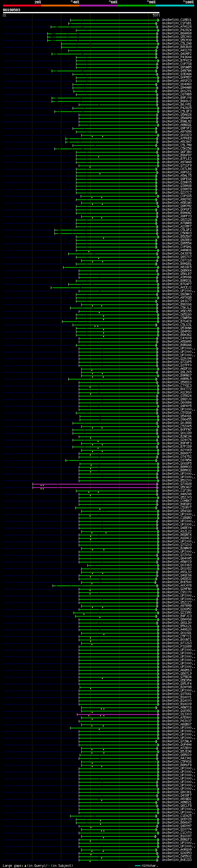This screenshot has width=197, height=868.
Task: Select hit UniRef100_Q0PMD7
Action: [176, 78]
